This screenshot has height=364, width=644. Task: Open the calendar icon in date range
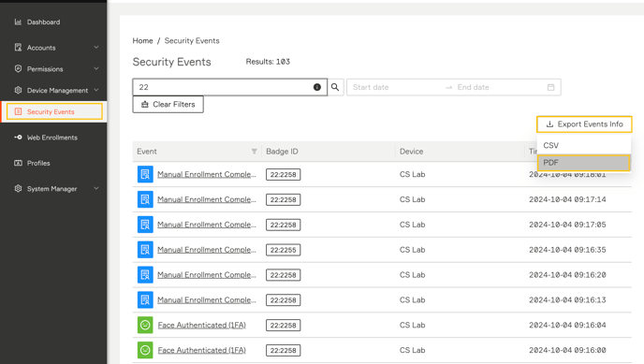[x=550, y=87]
